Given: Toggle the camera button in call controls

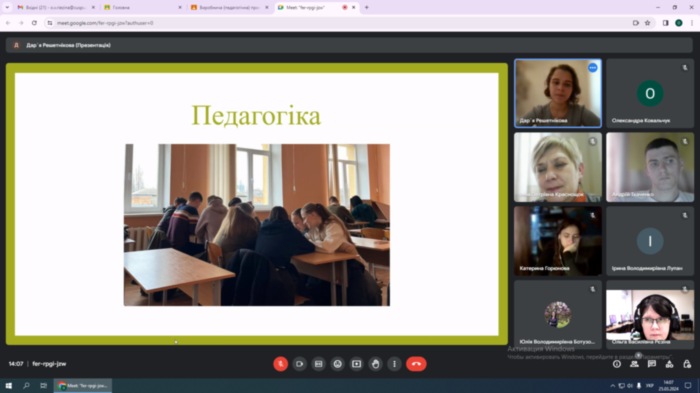Looking at the screenshot, I should tap(300, 364).
